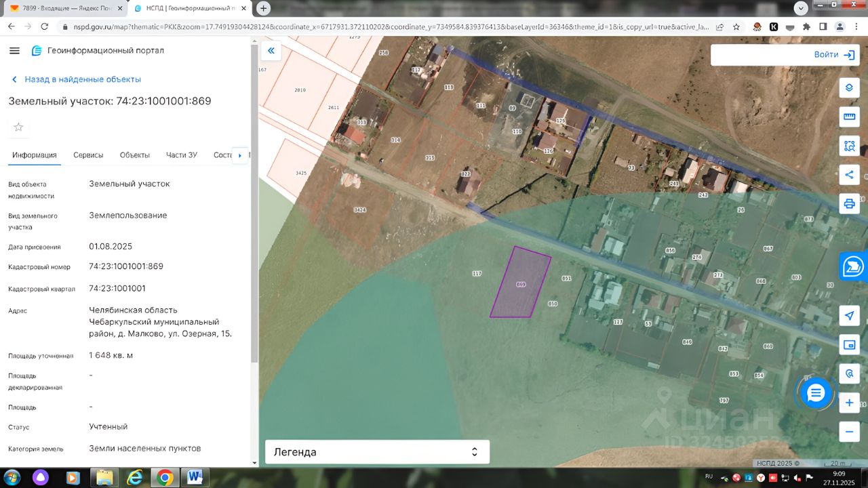Screen dimensions: 868x488
Task: Show more tabs with the blue arrow
Action: [239, 155]
